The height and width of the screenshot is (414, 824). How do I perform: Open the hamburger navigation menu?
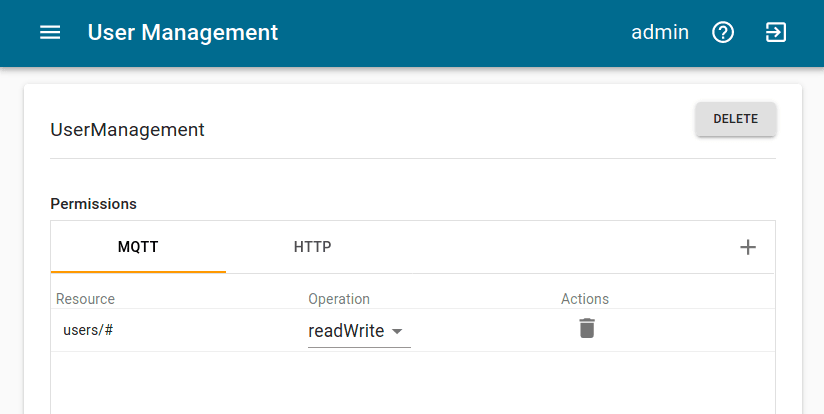pyautogui.click(x=50, y=33)
